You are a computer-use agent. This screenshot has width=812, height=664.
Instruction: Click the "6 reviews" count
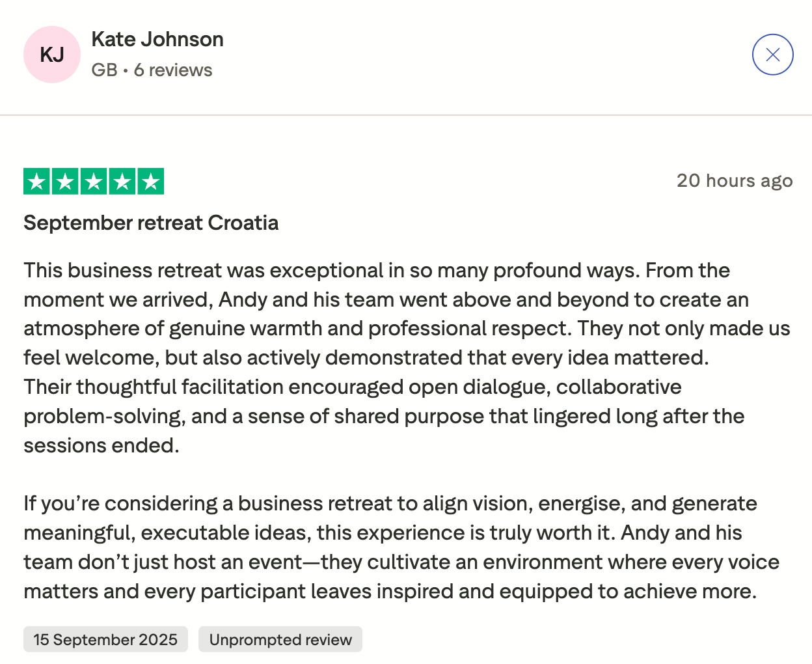(x=173, y=70)
